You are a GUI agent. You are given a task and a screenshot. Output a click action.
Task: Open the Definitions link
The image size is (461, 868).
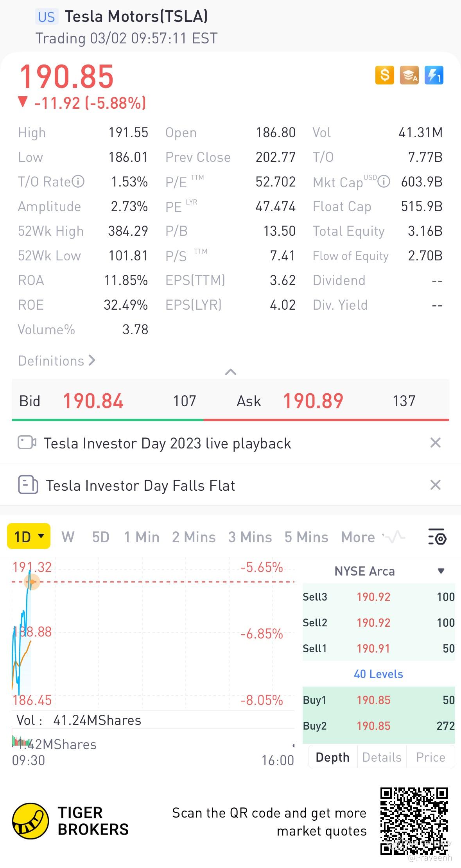click(57, 361)
